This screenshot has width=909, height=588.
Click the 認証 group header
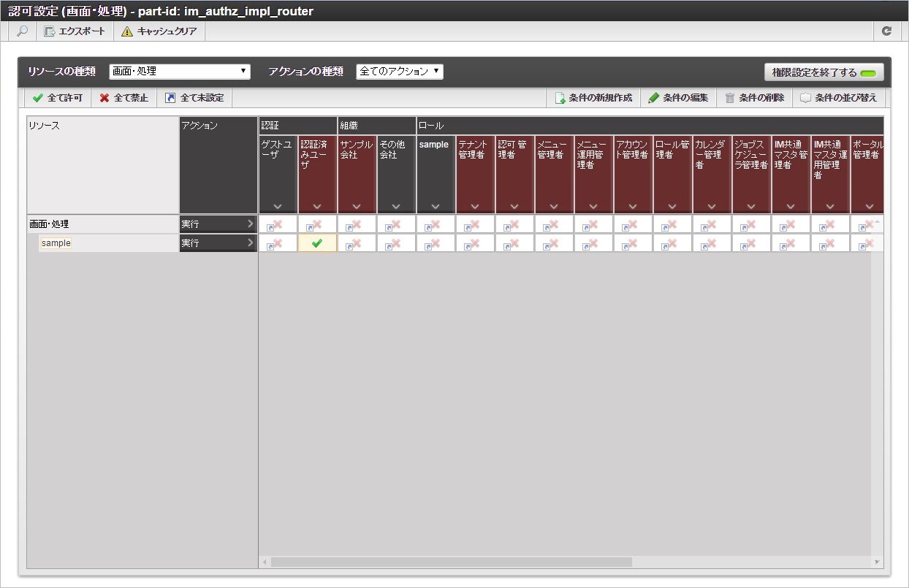297,126
